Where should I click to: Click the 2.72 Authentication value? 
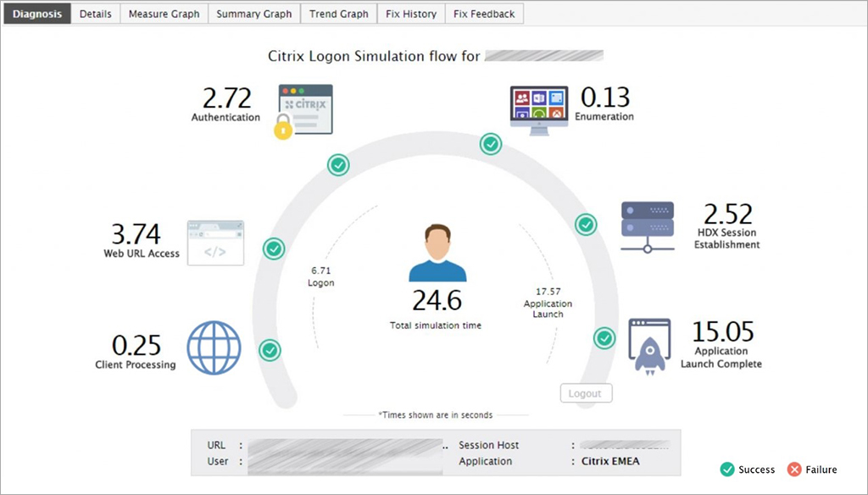[x=226, y=98]
